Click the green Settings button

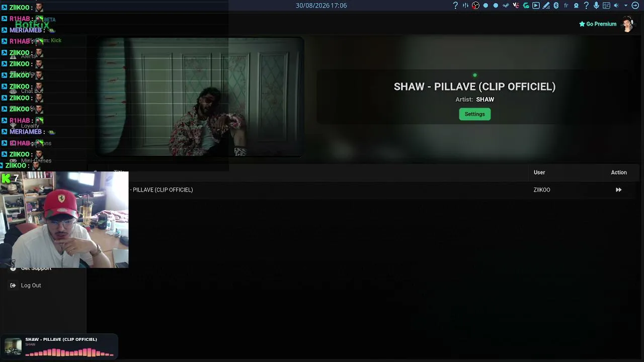474,114
